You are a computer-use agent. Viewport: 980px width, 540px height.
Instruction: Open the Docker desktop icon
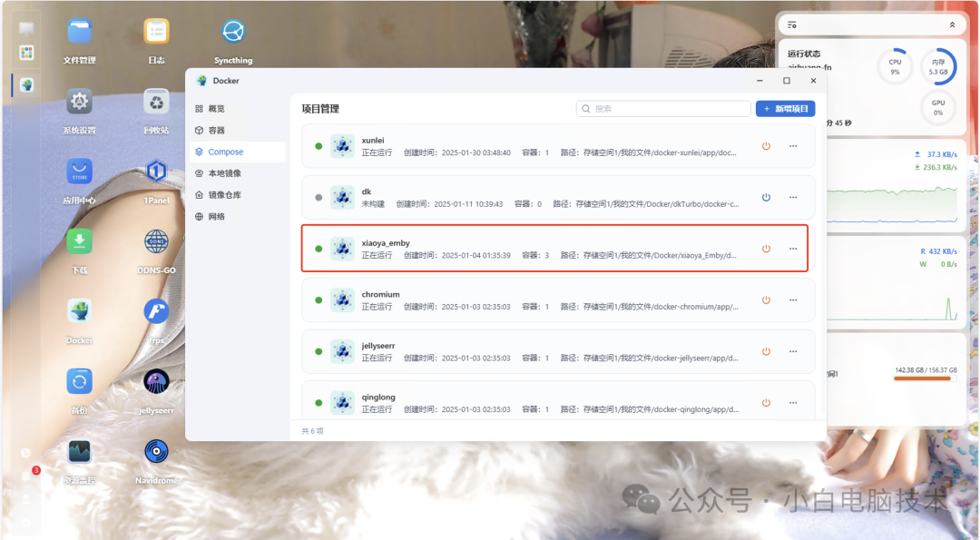click(x=79, y=311)
